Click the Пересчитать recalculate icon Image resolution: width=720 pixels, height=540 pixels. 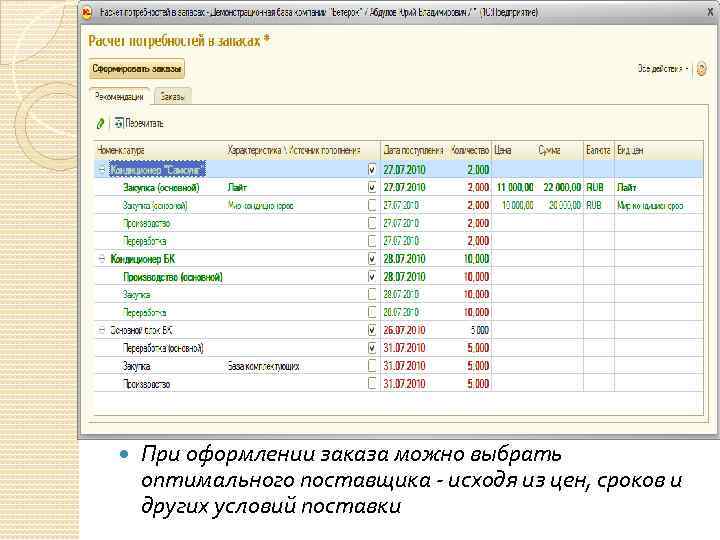(119, 123)
